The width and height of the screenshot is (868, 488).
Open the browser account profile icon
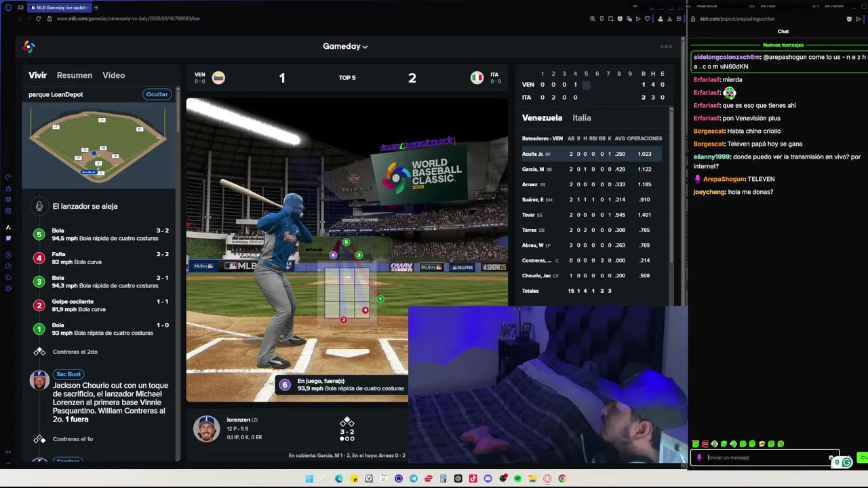click(x=660, y=19)
